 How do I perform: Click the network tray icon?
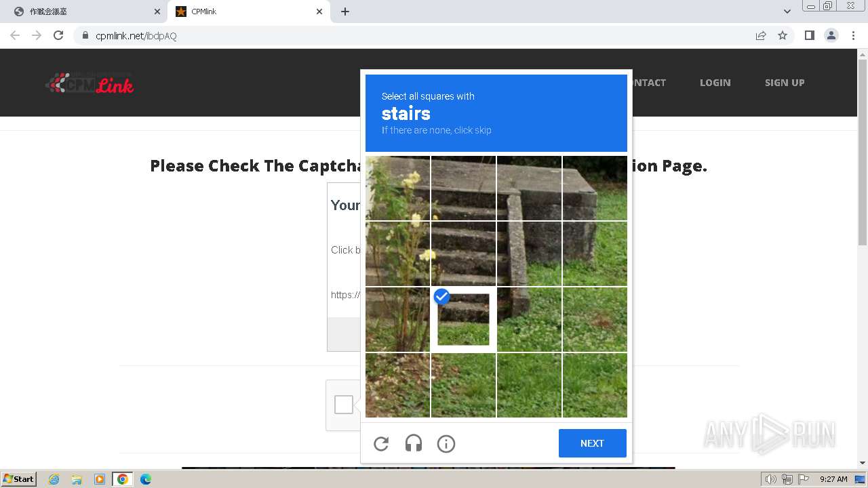click(x=787, y=479)
